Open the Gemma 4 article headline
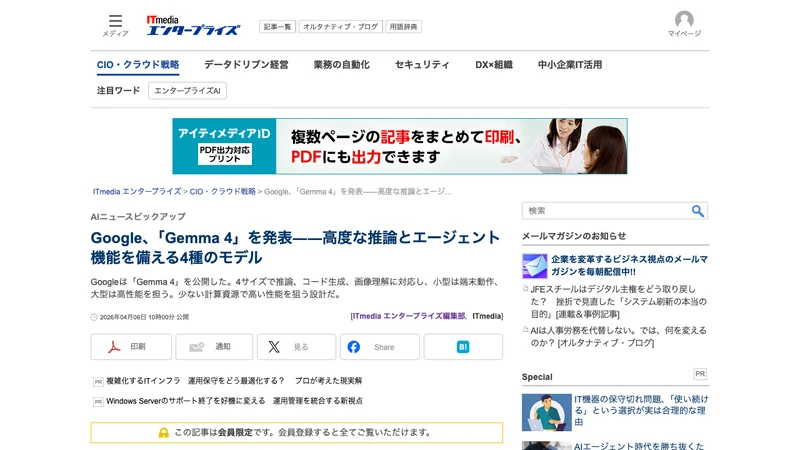The image size is (800, 450). pyautogui.click(x=295, y=247)
